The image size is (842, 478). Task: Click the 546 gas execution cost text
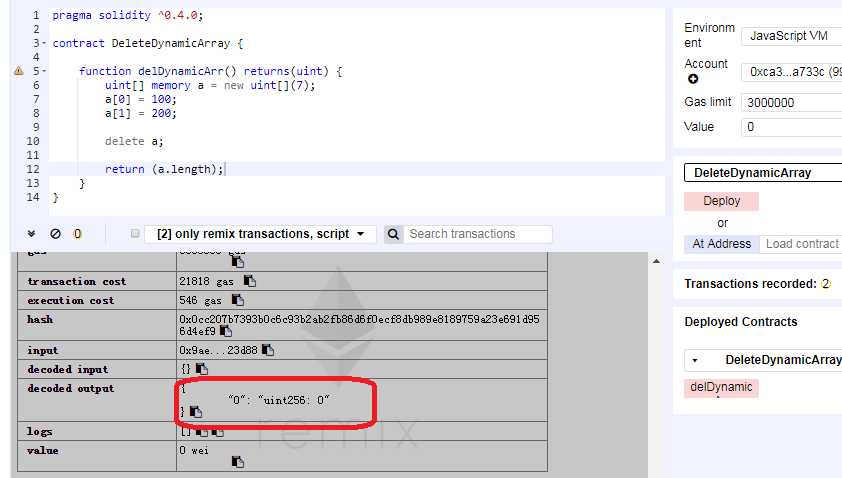(200, 300)
